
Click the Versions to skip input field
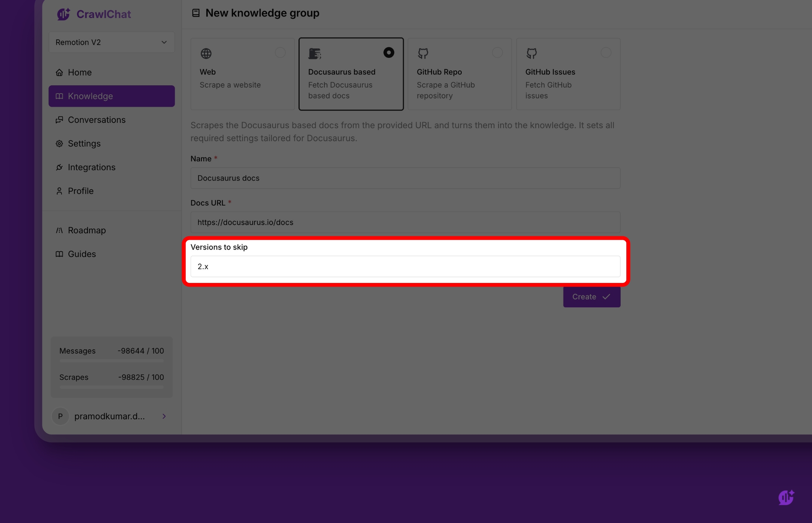[x=405, y=266]
